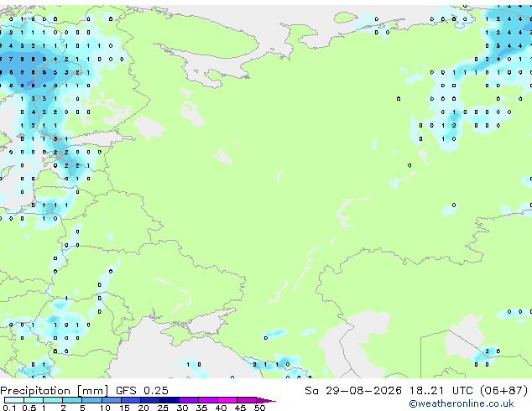Click the legend label "35"
532x411 pixels.
click(201, 408)
